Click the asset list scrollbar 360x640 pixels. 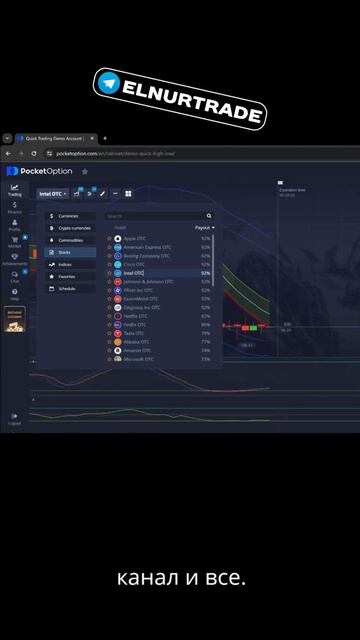click(x=213, y=260)
